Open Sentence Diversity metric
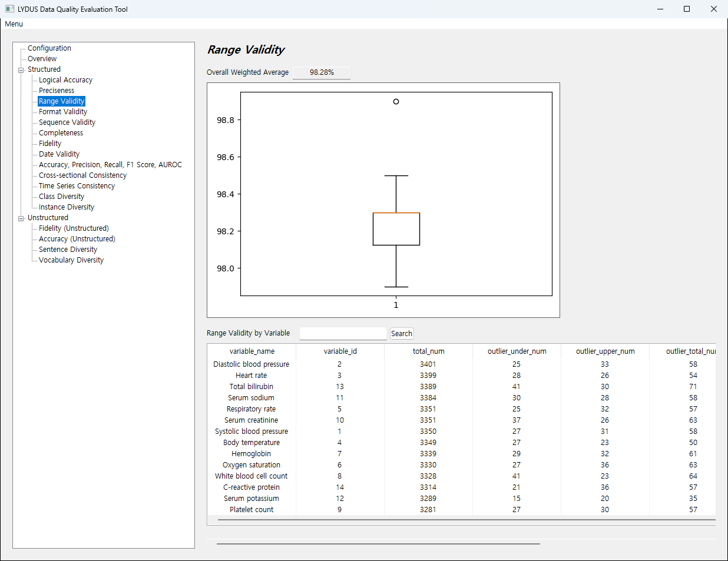The width and height of the screenshot is (728, 561). coord(68,250)
